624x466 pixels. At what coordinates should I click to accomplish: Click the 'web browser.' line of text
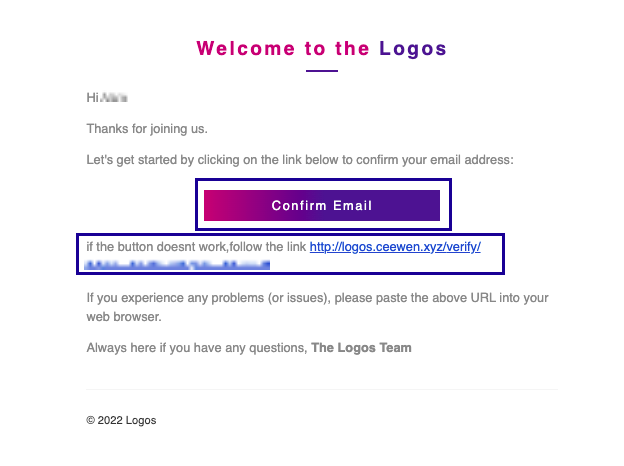124,317
